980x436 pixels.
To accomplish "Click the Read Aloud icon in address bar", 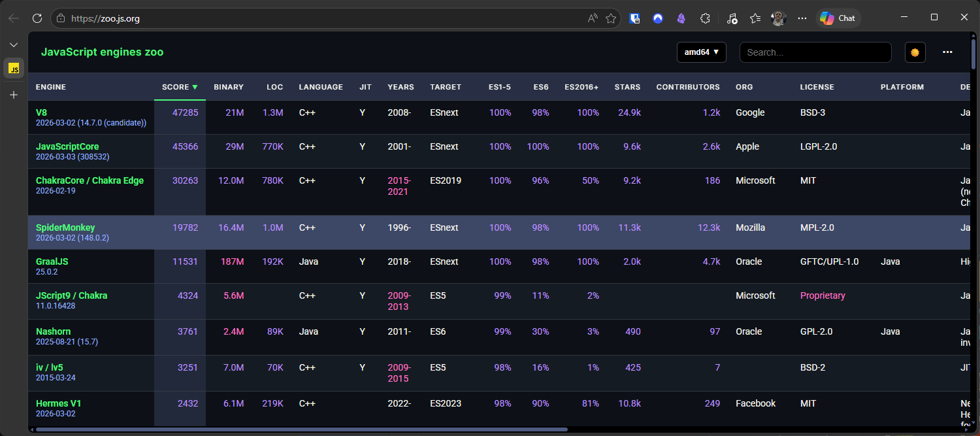I will 593,18.
